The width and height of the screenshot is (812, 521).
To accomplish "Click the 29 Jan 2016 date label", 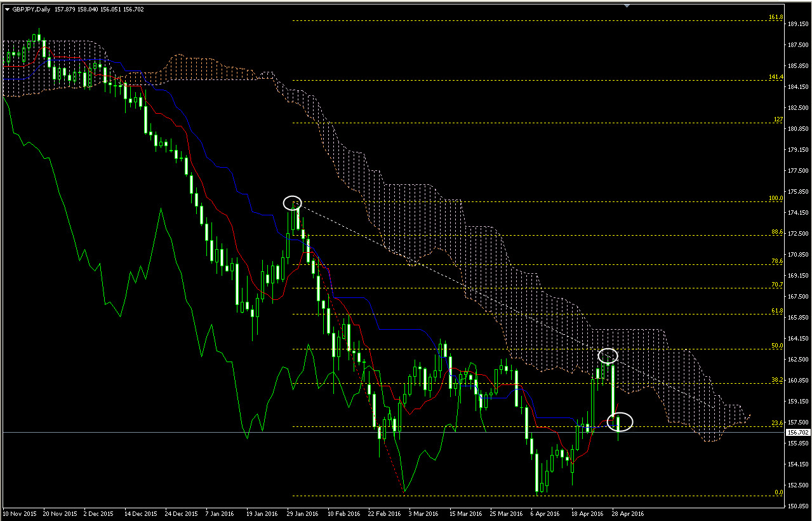I will click(303, 513).
